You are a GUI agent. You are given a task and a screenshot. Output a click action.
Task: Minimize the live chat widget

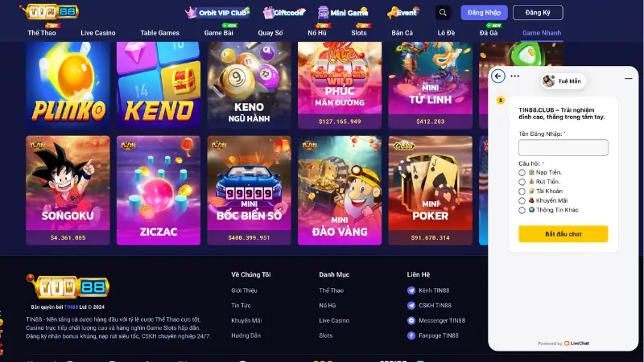629,78
